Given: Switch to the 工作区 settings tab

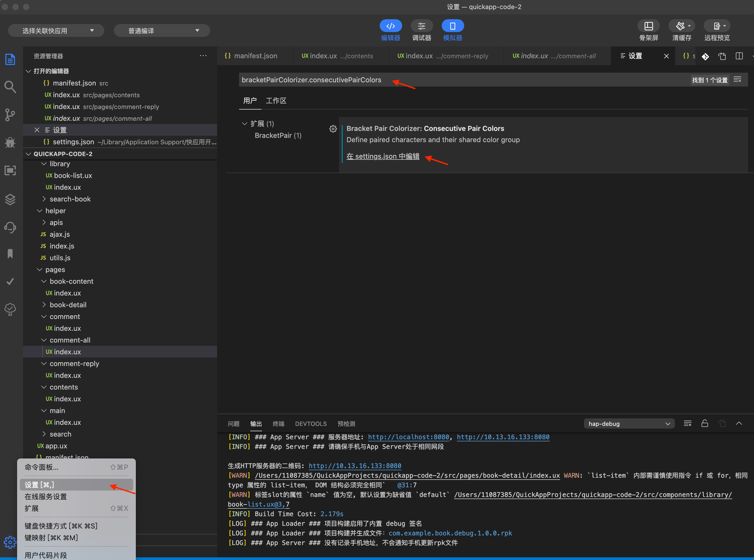Looking at the screenshot, I should click(x=276, y=101).
